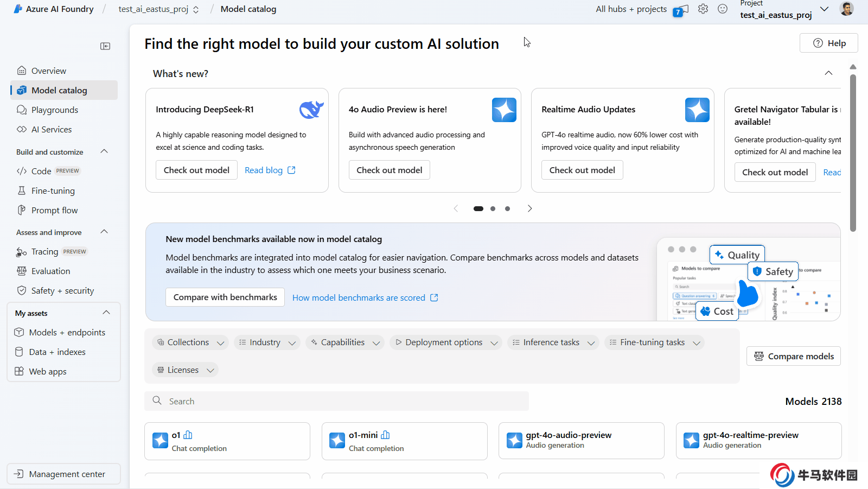868x489 pixels.
Task: Click benchmark icon beside o1-mini model
Action: 386,435
